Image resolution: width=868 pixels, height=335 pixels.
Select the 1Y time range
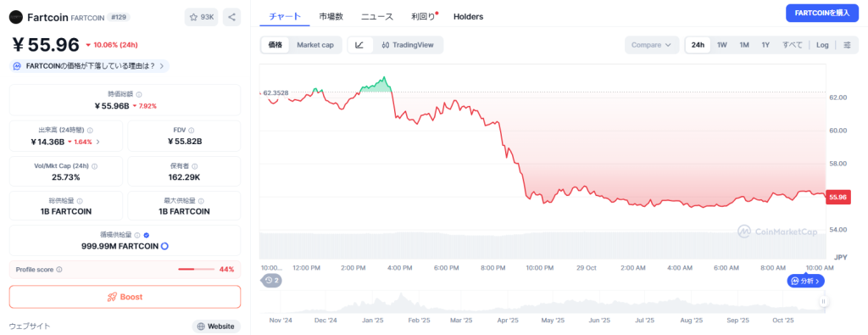click(765, 45)
